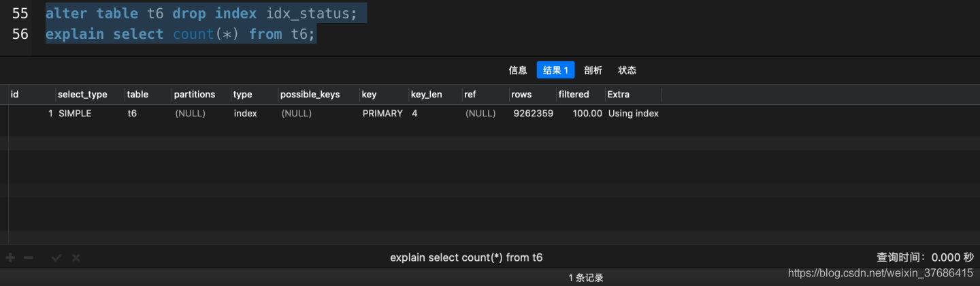Open the blog.csdn.net watermark link
Screen dimensions: 980x286
pos(880,273)
